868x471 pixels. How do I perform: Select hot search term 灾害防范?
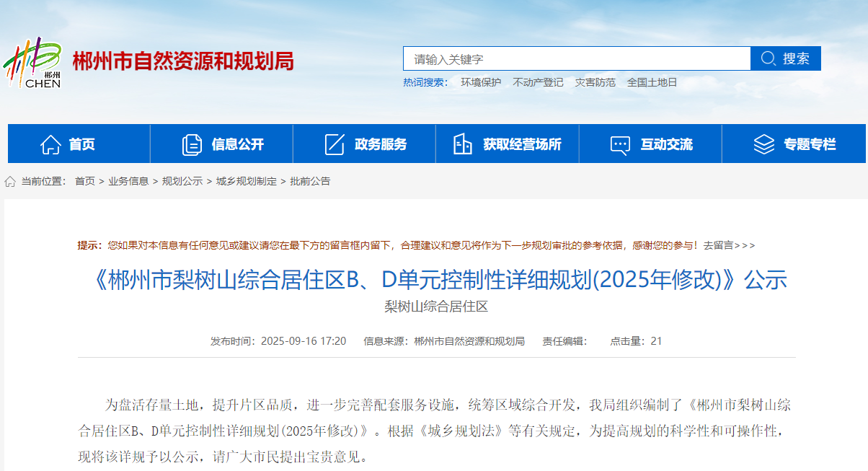click(x=595, y=82)
